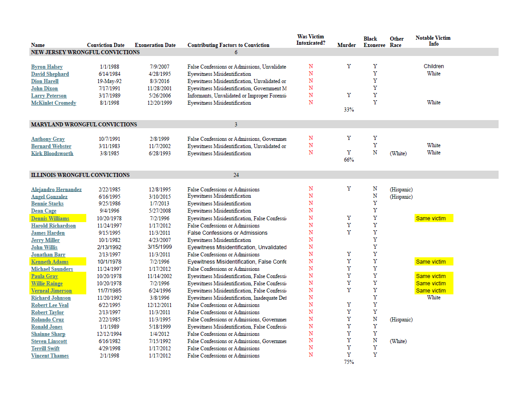Click the Verneal Jimerson link
This screenshot has width=532, height=409.
[x=51, y=291]
